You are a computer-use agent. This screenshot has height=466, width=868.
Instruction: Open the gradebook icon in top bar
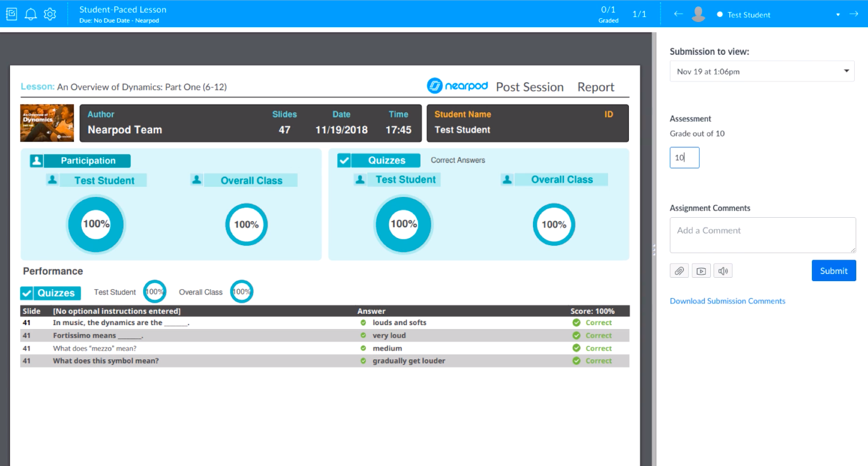(11, 14)
